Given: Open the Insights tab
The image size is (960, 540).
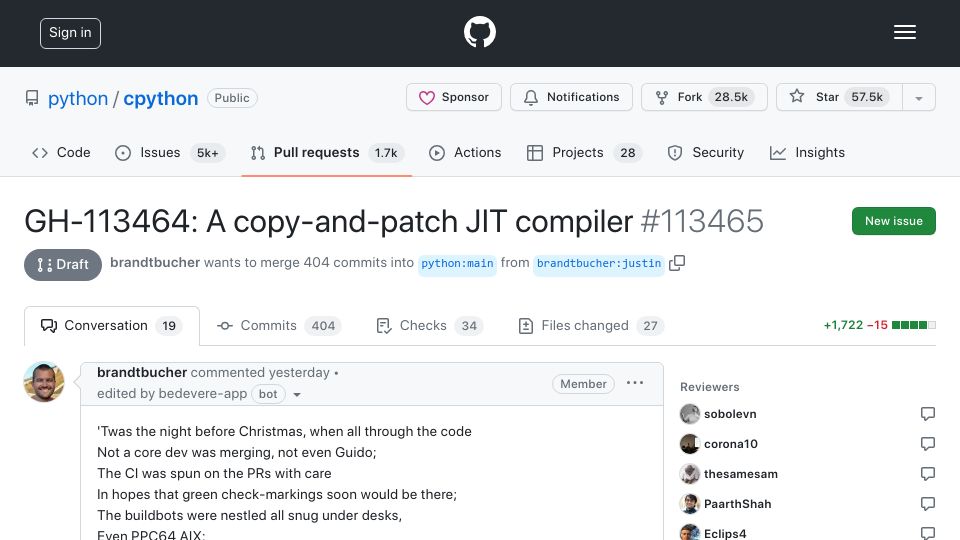Looking at the screenshot, I should pos(808,152).
